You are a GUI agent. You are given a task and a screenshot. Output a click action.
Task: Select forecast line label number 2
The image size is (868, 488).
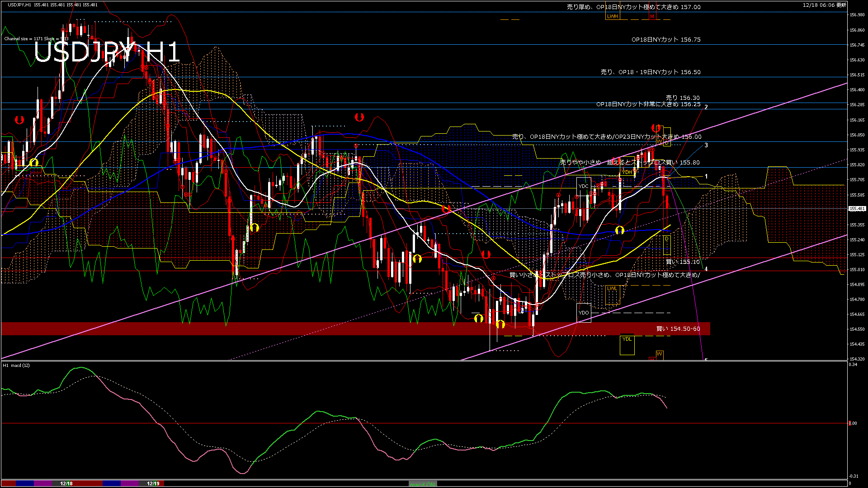706,107
